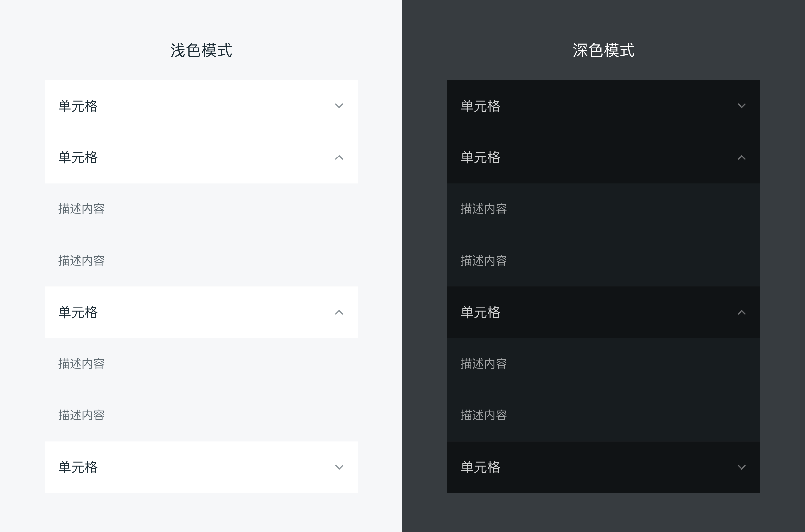Collapse second light-mode cell chevron
Viewport: 805px width, 532px height.
coord(339,157)
